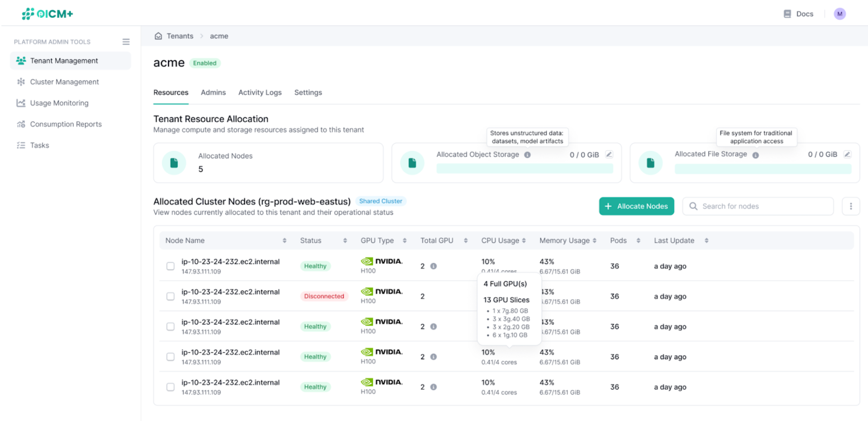The height and width of the screenshot is (421, 868).
Task: Click the Allocate Nodes button
Action: (636, 206)
